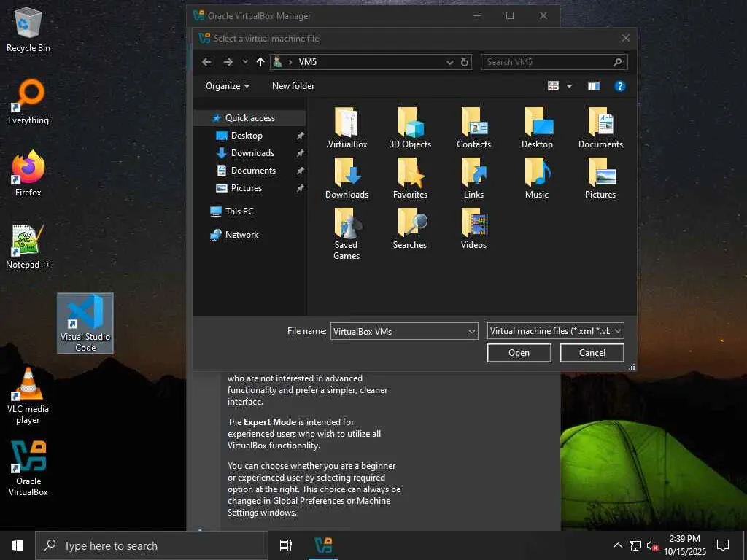The image size is (747, 560).
Task: Select the Saved Games folder
Action: (x=347, y=234)
